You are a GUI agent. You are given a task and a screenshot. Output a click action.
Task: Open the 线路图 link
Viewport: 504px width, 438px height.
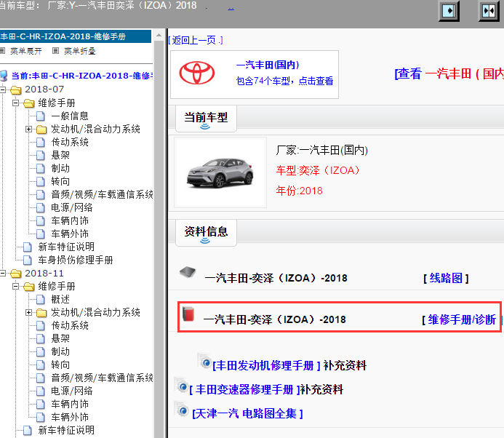click(446, 278)
